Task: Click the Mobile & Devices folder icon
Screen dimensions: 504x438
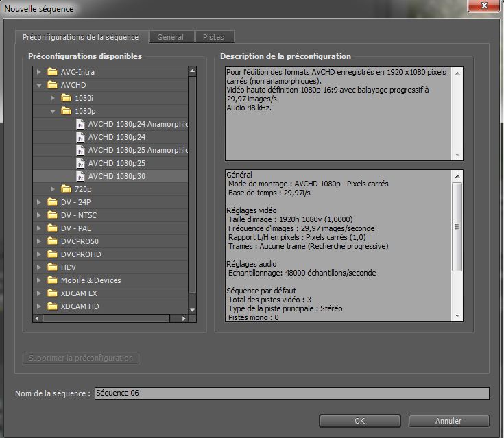Action: (52, 280)
